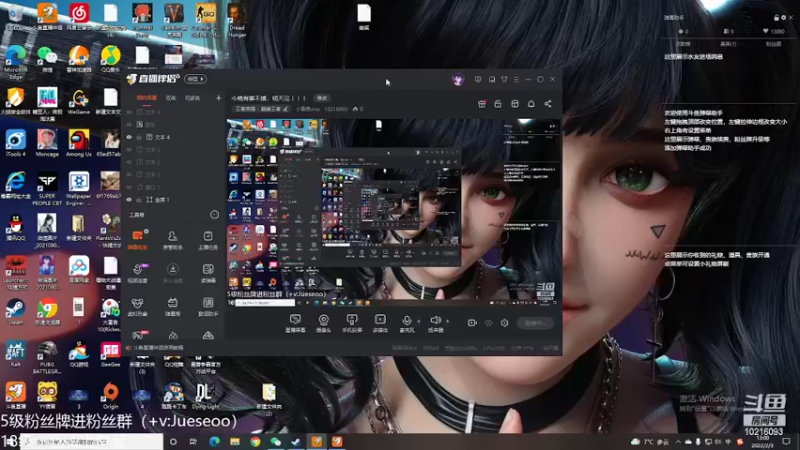Open the 视频连麦 tool with the PK badge
800x450 pixels.
pos(138,273)
